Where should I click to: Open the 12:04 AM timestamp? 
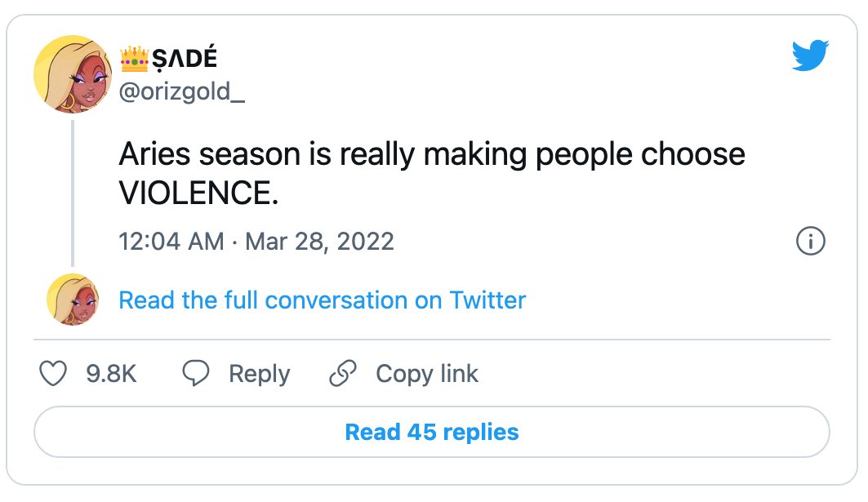(x=171, y=242)
